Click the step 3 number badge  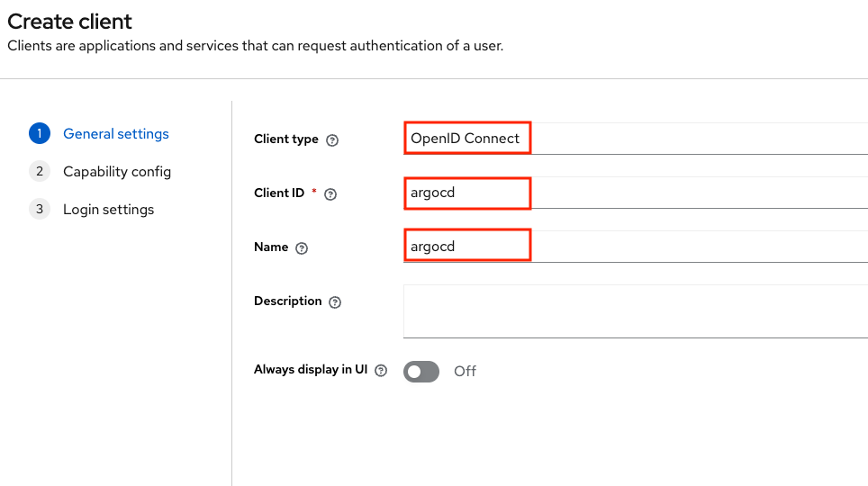(40, 209)
